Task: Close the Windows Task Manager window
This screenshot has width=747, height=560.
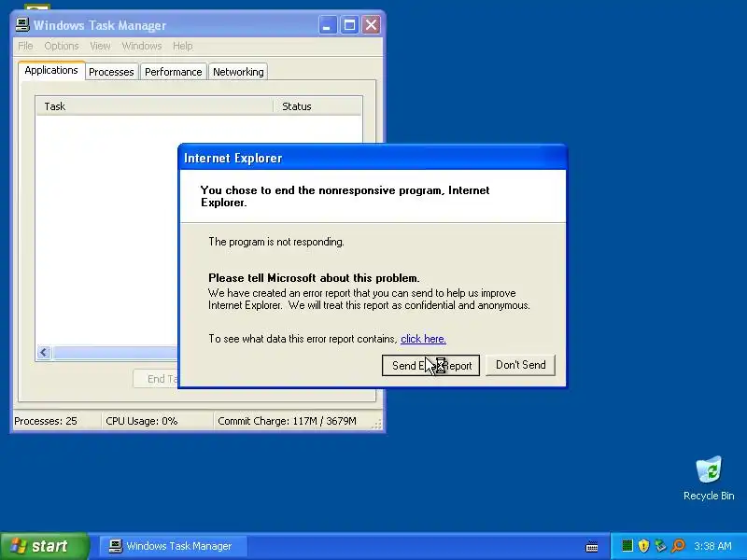Action: coord(371,25)
